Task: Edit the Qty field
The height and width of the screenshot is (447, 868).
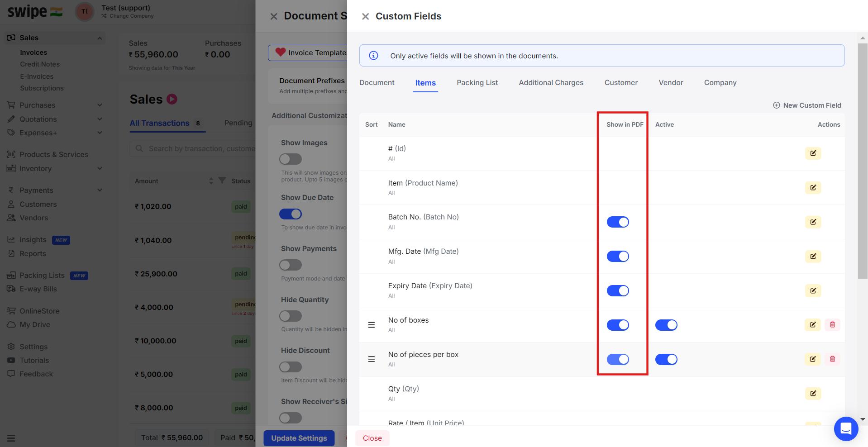Action: (813, 394)
